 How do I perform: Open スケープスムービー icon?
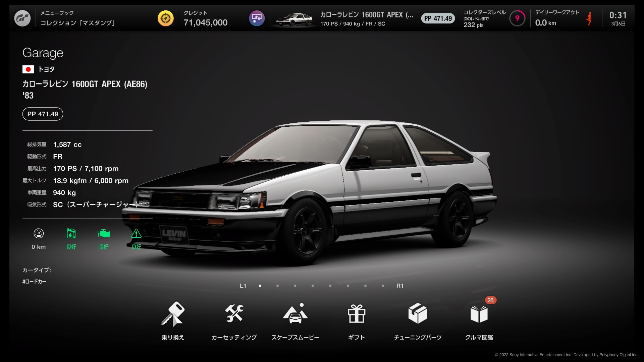[295, 313]
